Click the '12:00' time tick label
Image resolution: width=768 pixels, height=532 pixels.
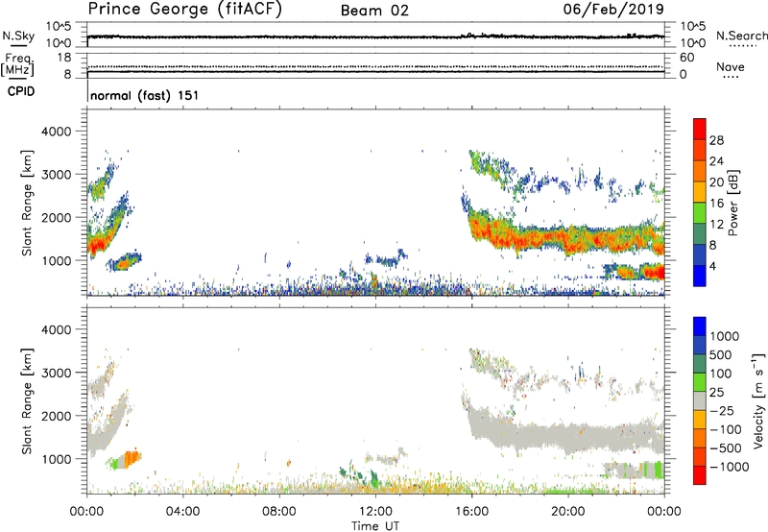click(x=375, y=512)
